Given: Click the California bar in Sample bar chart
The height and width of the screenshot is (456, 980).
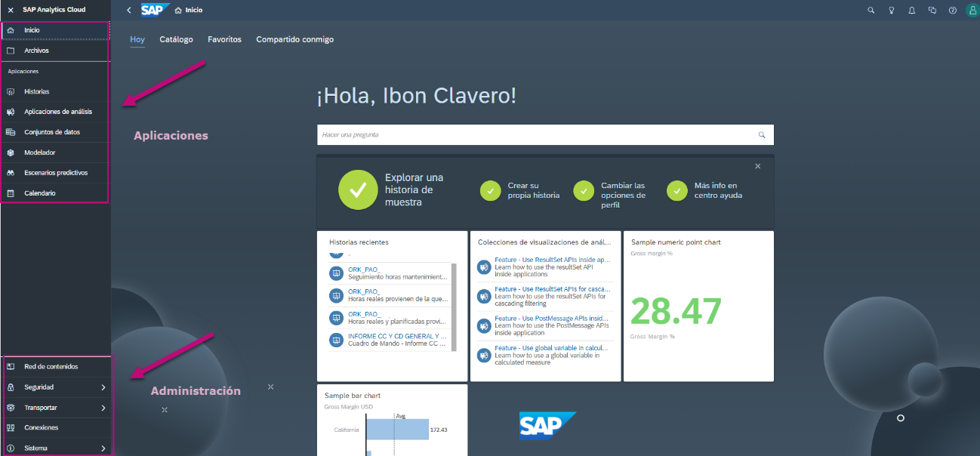Looking at the screenshot, I should pos(397,430).
